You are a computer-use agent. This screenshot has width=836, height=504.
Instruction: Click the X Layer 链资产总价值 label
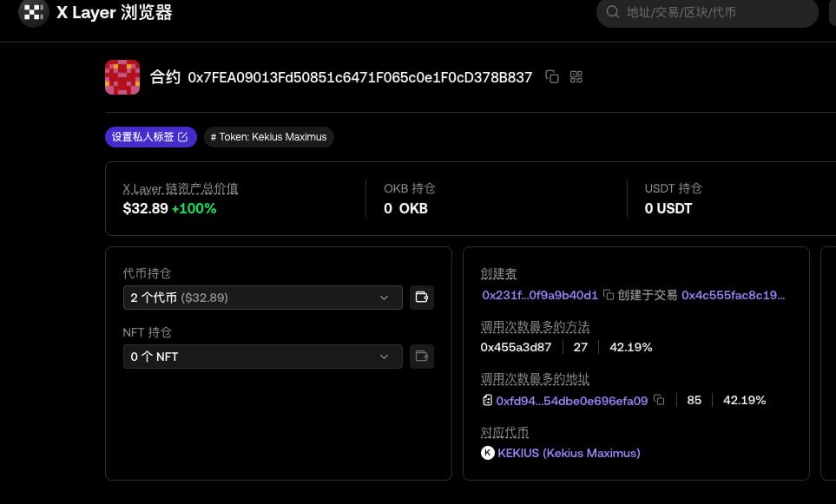(x=181, y=188)
